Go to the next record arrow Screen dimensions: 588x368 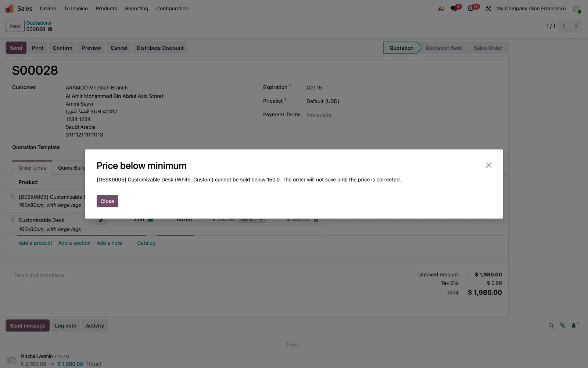576,26
